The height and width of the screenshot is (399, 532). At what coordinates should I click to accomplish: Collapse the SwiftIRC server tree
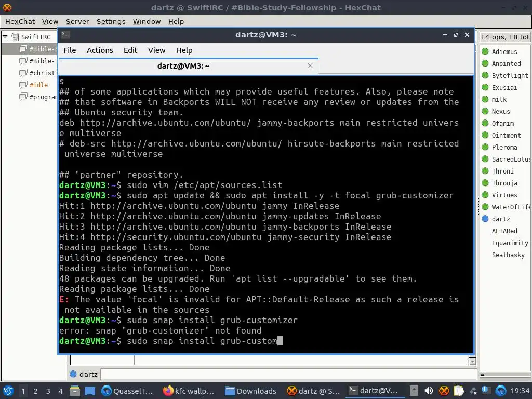[5, 37]
